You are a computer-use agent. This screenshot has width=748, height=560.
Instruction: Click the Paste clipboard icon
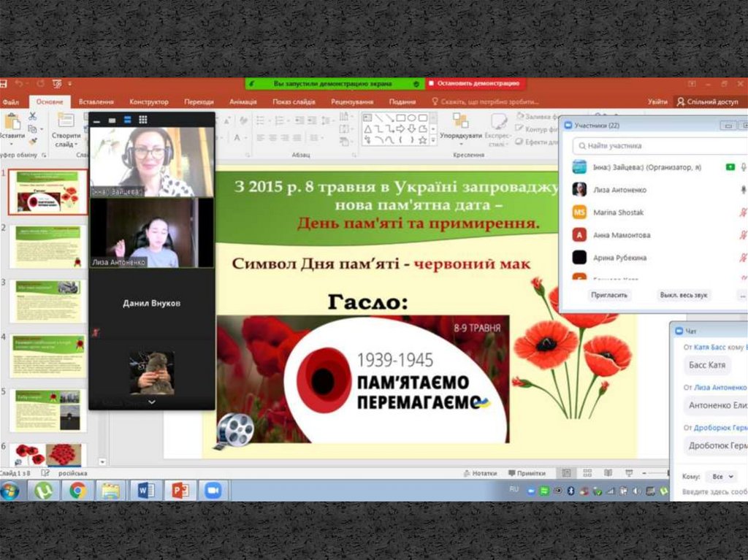point(12,122)
